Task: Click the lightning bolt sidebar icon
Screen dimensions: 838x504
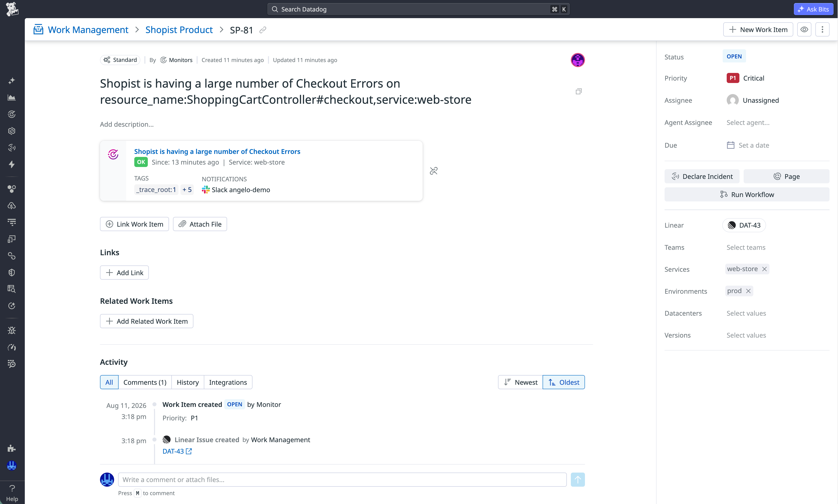Action: click(x=12, y=164)
